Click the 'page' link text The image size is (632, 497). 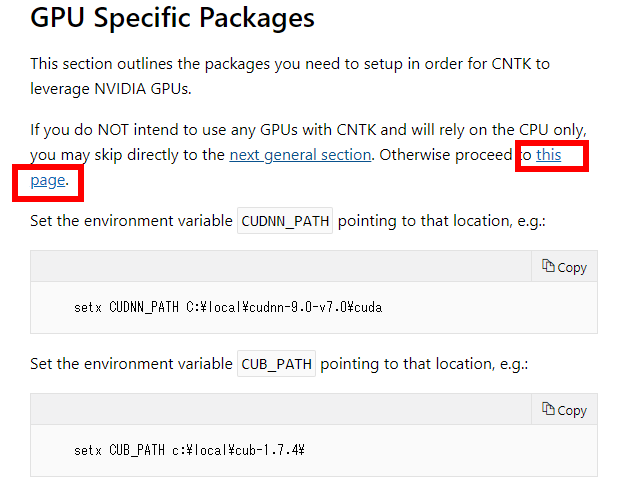click(x=48, y=181)
